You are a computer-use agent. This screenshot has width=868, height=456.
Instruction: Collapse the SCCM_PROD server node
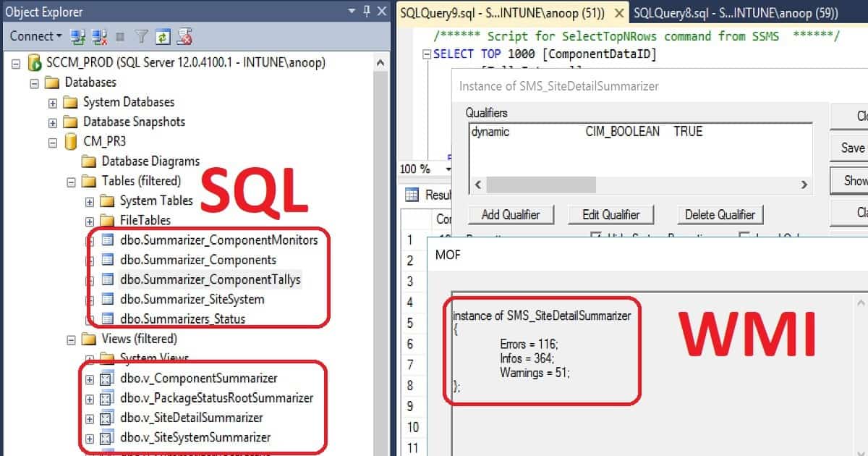point(17,64)
